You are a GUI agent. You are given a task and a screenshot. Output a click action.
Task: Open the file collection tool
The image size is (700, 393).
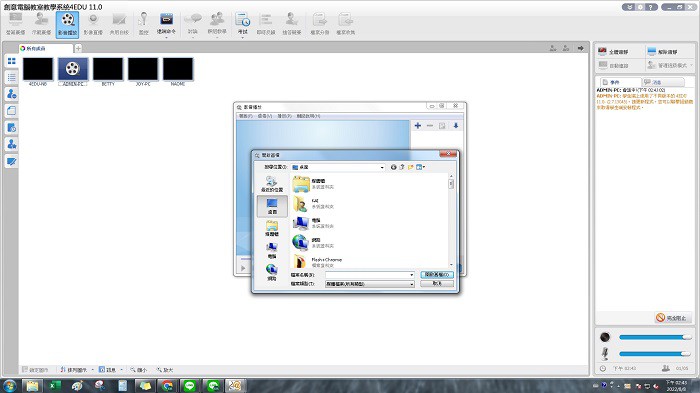pos(346,24)
